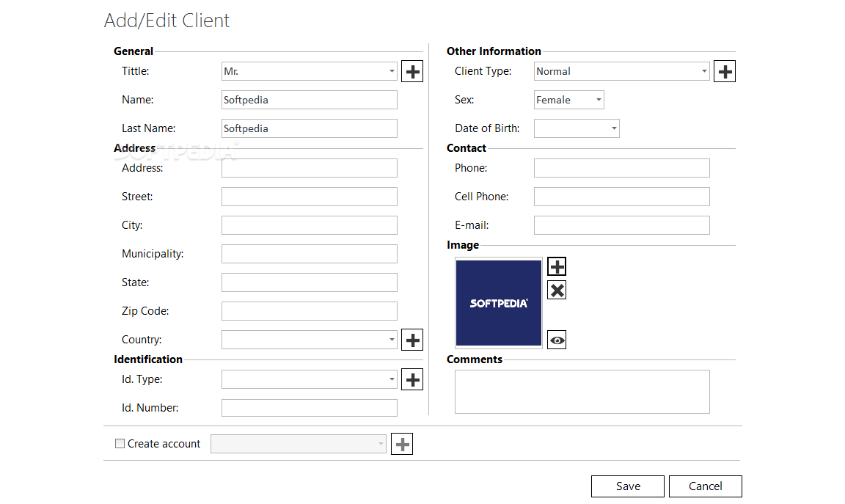Add a client image with the plus icon

pos(557,266)
